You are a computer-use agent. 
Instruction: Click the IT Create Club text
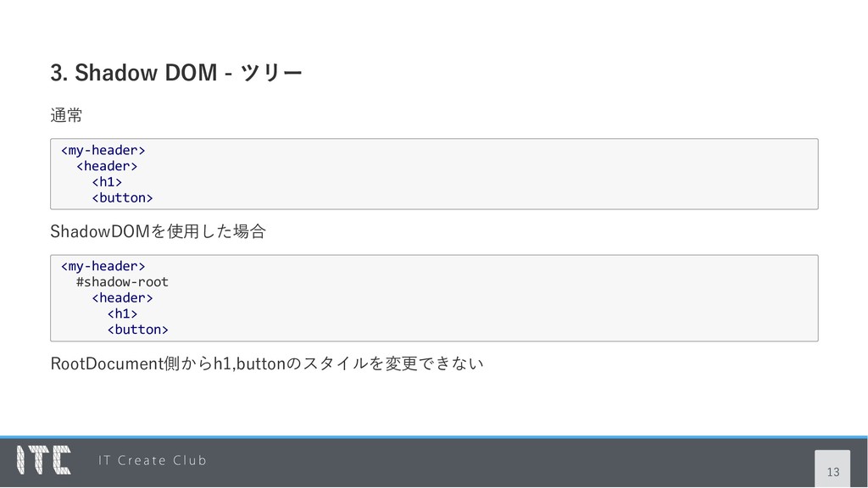click(x=153, y=460)
